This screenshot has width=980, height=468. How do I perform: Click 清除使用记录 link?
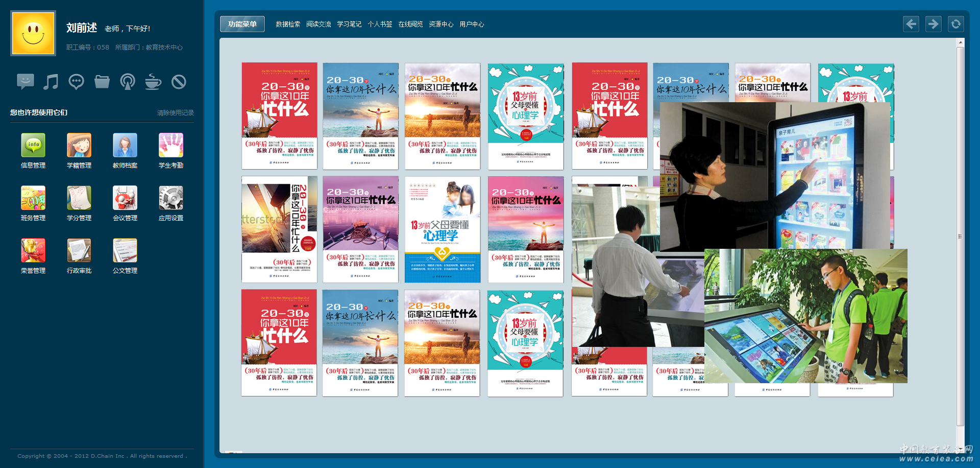(175, 113)
